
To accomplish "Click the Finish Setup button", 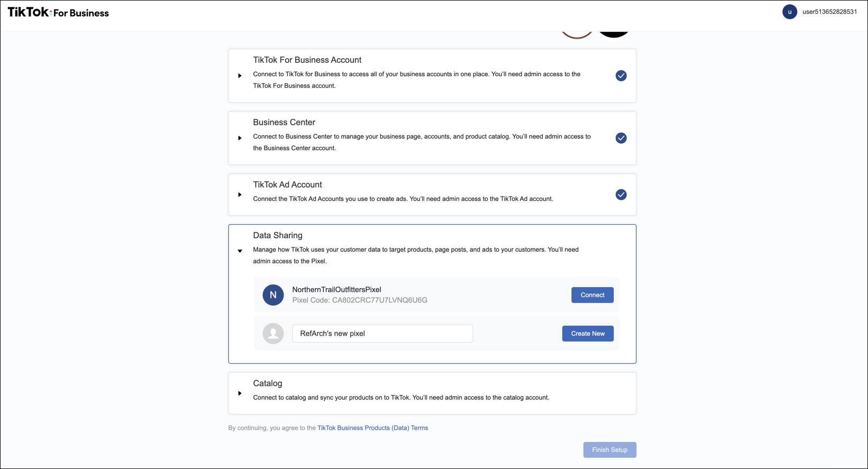I will pos(609,450).
